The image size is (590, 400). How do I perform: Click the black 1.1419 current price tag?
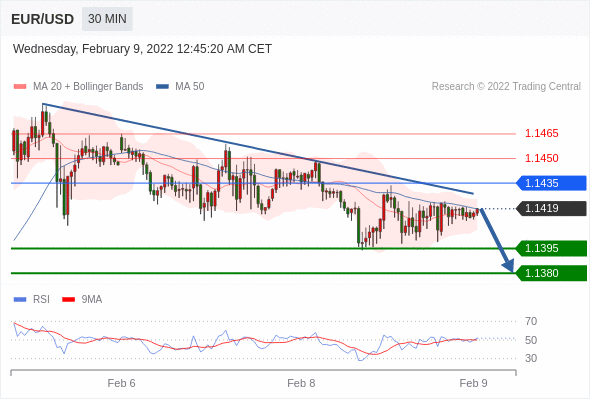tap(551, 208)
